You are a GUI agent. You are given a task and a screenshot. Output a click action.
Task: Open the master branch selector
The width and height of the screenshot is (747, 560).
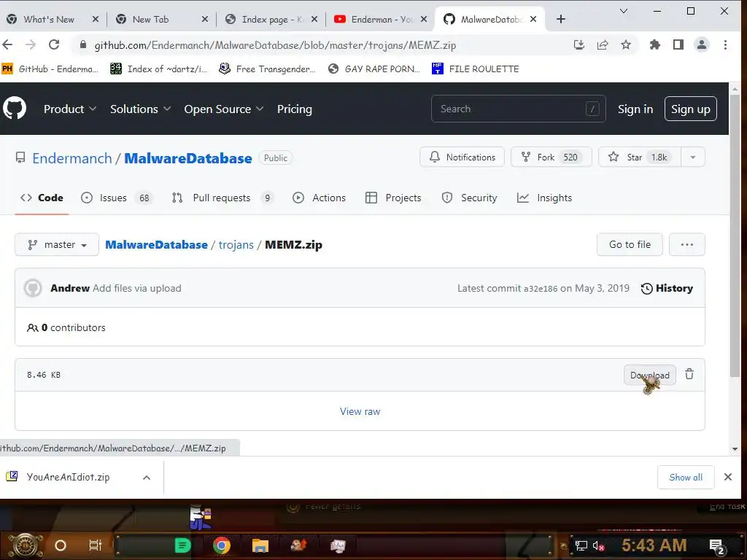tap(57, 244)
